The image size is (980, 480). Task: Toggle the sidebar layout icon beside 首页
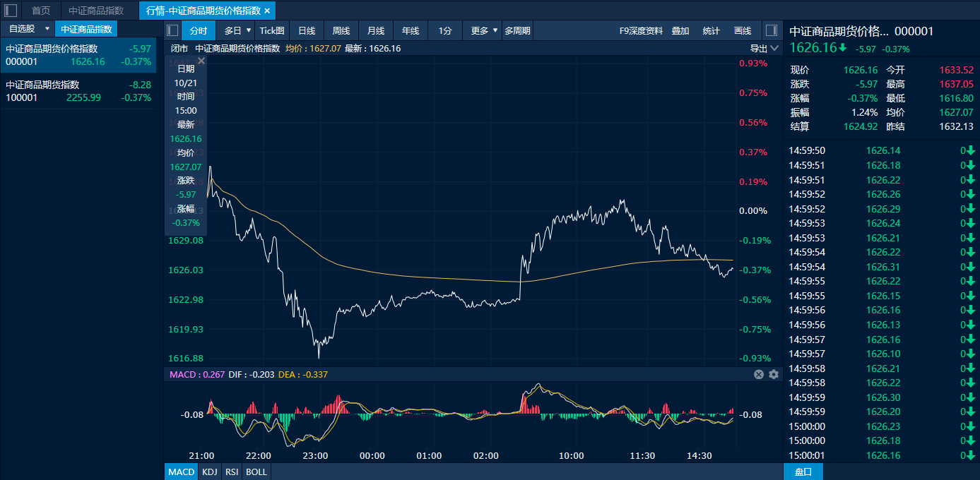[11, 11]
